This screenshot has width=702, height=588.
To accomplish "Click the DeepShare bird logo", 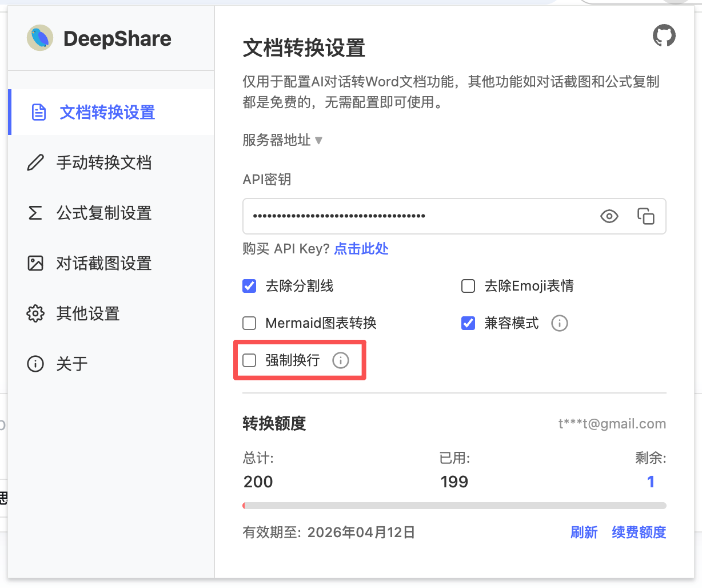I will [40, 38].
